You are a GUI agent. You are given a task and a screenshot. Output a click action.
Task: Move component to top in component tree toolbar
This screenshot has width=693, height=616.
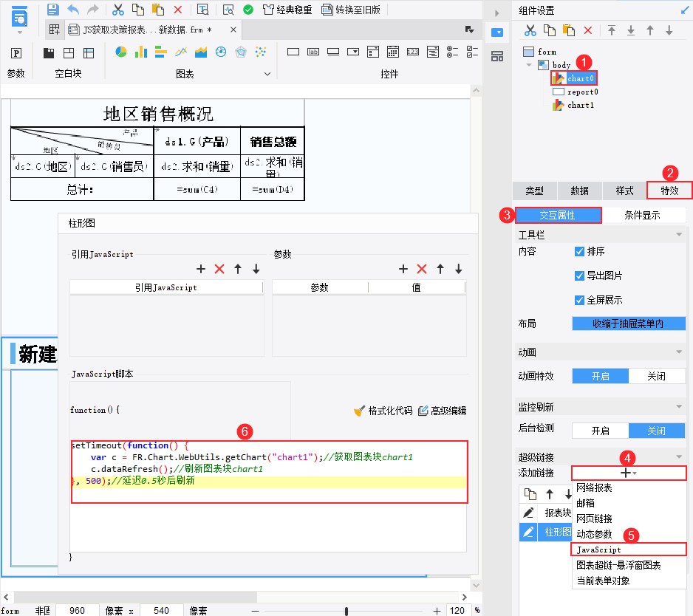tap(612, 30)
